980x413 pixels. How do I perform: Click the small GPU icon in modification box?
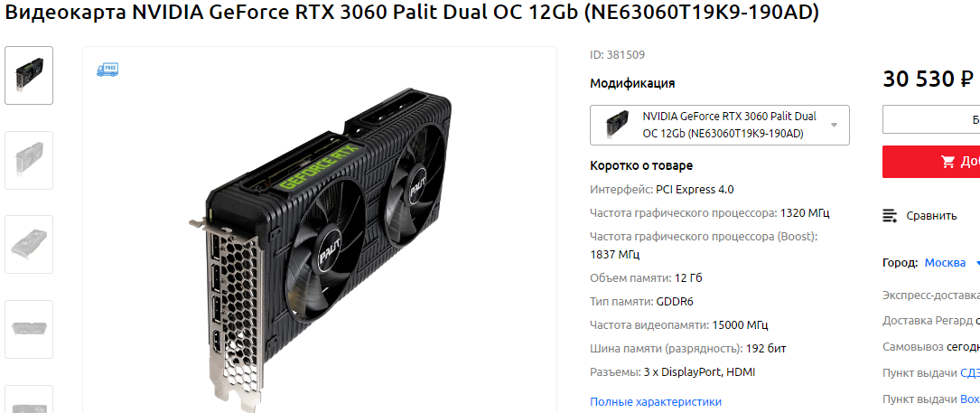[x=617, y=125]
